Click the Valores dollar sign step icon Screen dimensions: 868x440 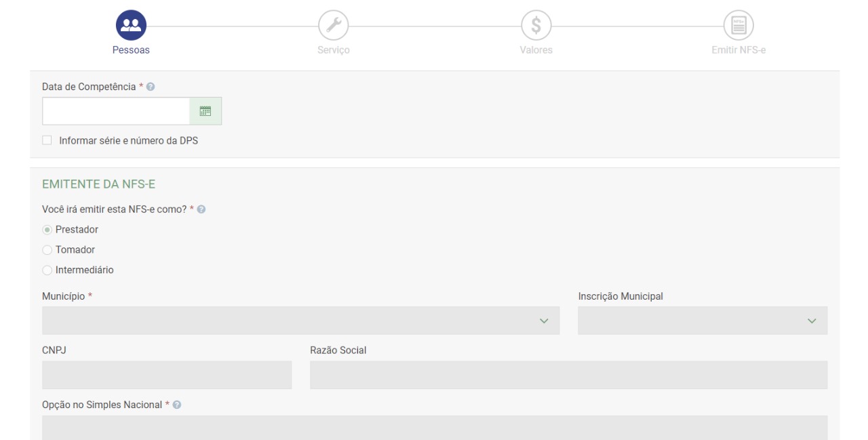point(535,26)
